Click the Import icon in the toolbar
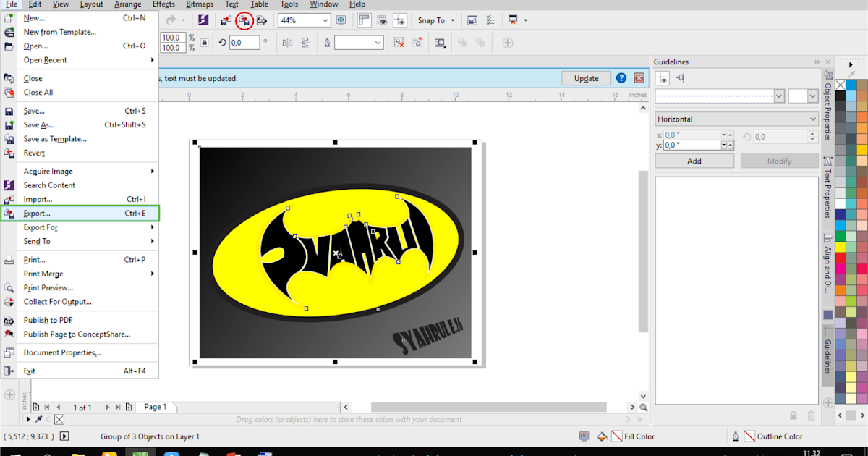The width and height of the screenshot is (868, 456). pos(227,20)
